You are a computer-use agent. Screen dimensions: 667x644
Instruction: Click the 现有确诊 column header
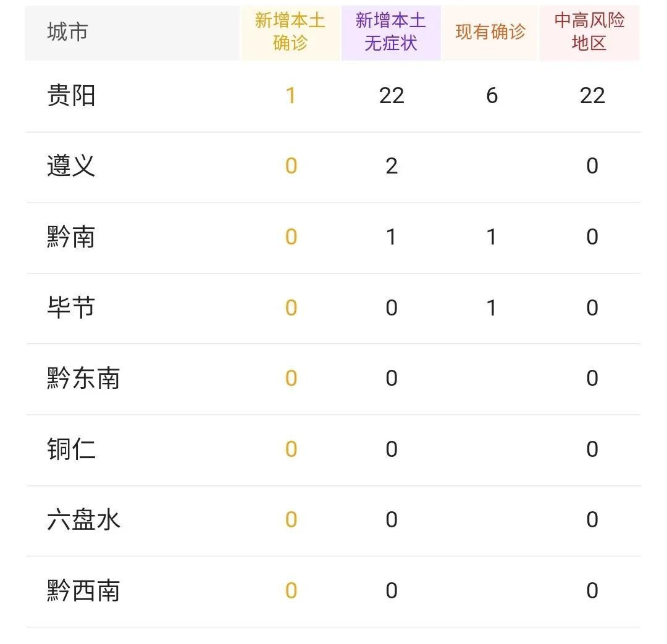pyautogui.click(x=490, y=33)
